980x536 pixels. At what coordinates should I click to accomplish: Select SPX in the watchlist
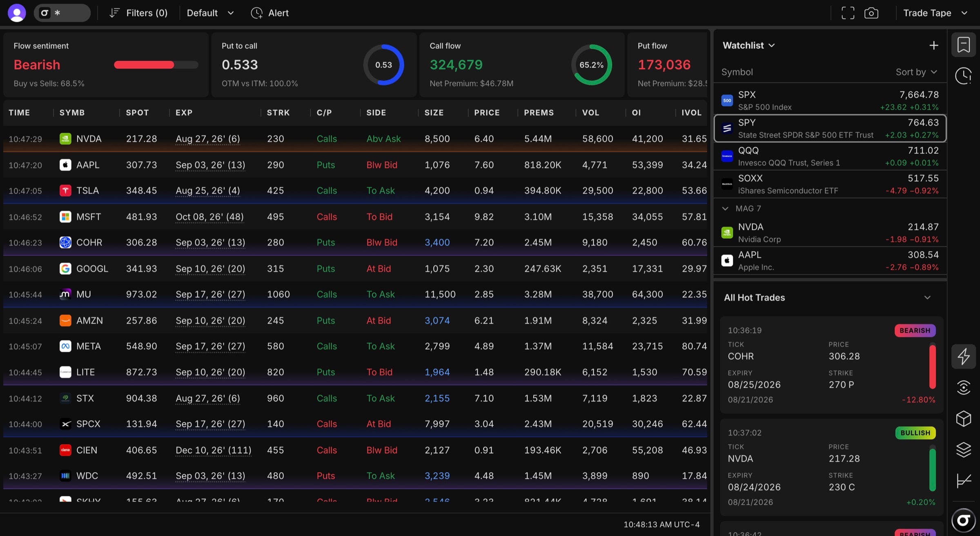pyautogui.click(x=830, y=100)
